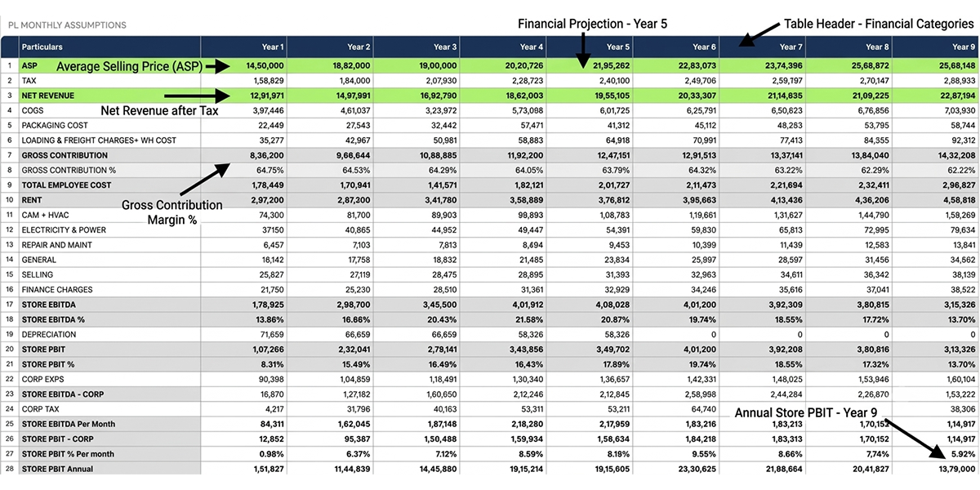The height and width of the screenshot is (490, 980).
Task: Click the Year 3 column header
Action: tap(445, 47)
